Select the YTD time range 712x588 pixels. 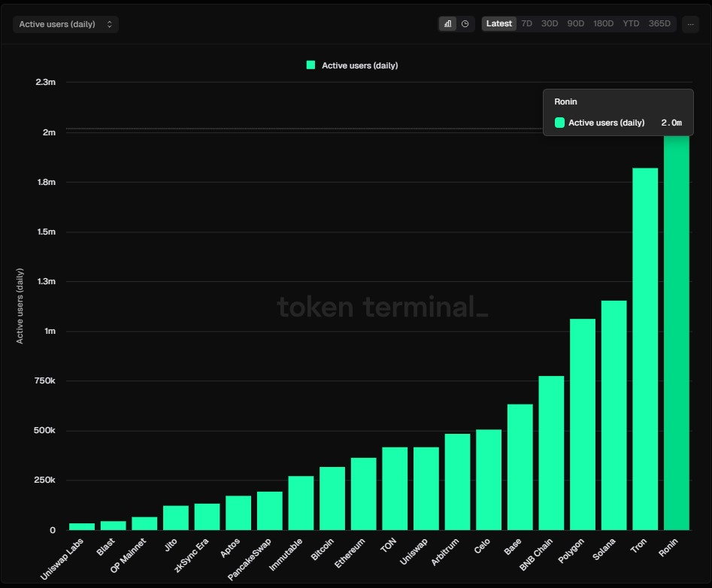point(632,24)
